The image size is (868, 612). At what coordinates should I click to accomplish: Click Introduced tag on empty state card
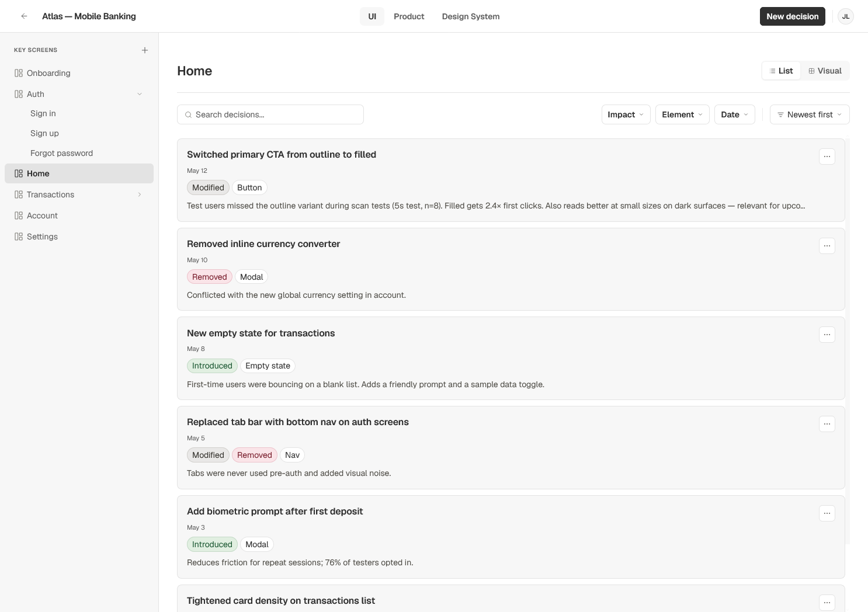(212, 366)
